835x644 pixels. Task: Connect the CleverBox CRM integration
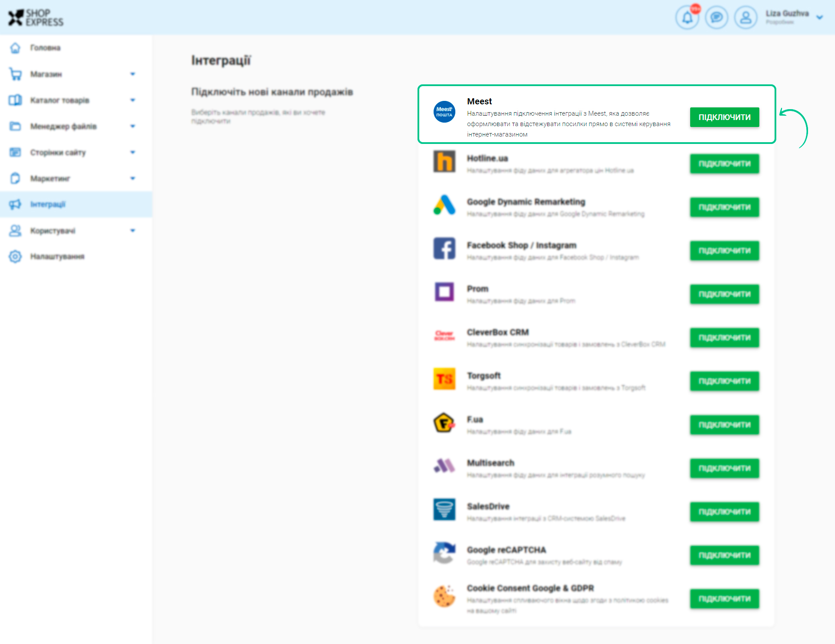(x=725, y=338)
